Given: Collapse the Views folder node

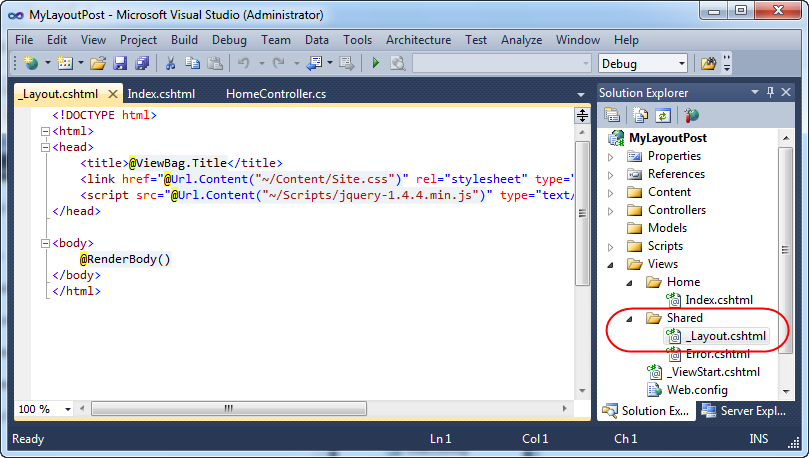Looking at the screenshot, I should 611,265.
